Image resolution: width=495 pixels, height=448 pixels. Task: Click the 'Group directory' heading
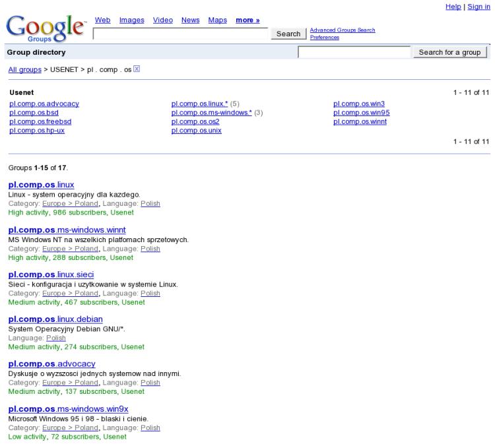pyautogui.click(x=36, y=52)
